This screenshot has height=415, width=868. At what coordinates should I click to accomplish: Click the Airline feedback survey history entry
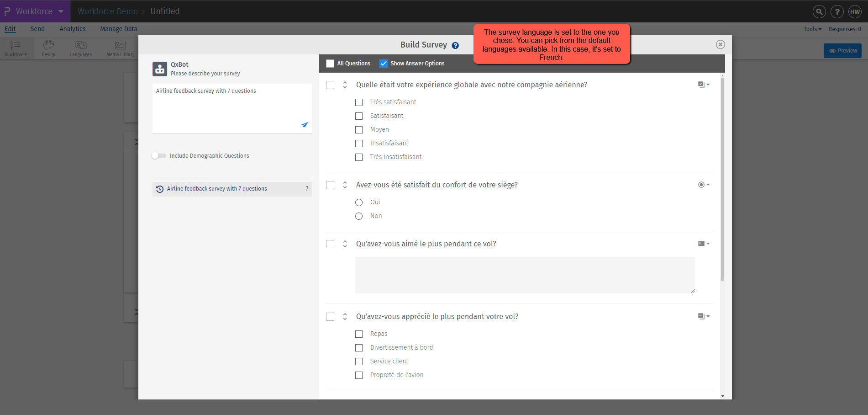pos(216,188)
